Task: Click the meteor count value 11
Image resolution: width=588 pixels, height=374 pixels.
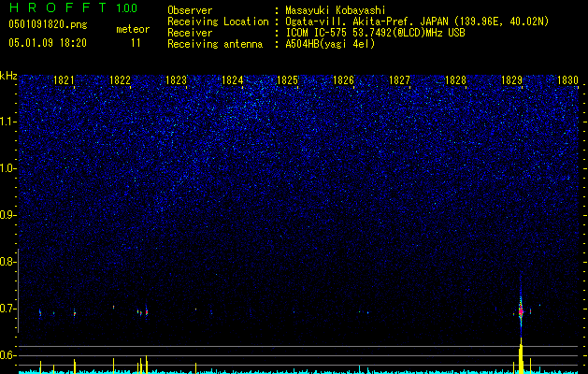Action: tap(136, 43)
